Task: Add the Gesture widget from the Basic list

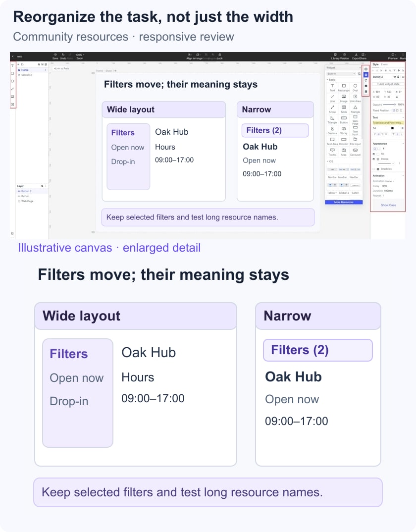Action: coord(332,130)
